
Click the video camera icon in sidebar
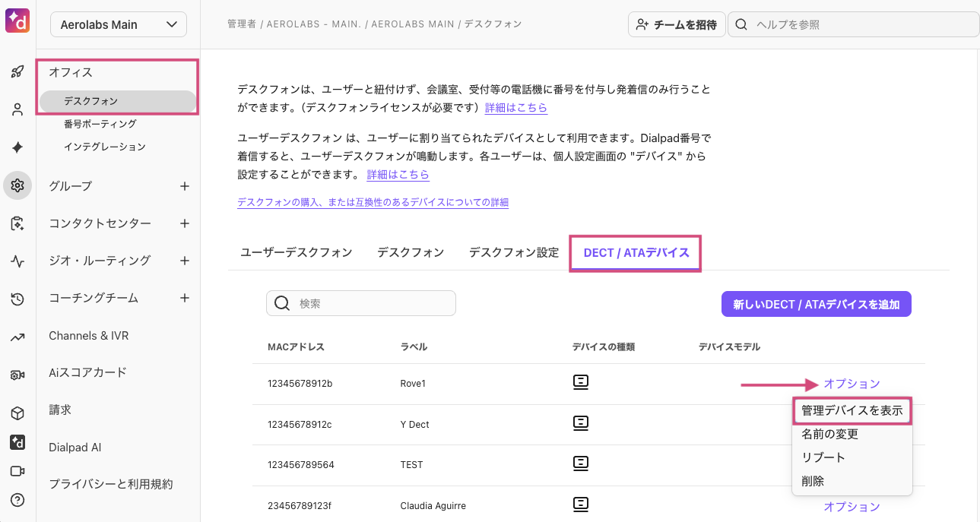point(17,471)
